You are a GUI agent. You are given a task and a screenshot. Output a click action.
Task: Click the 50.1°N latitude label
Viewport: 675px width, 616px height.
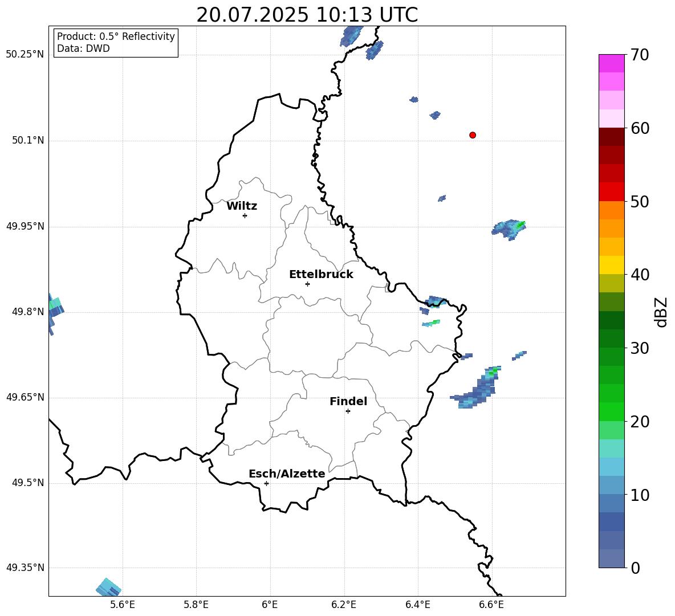coord(27,140)
